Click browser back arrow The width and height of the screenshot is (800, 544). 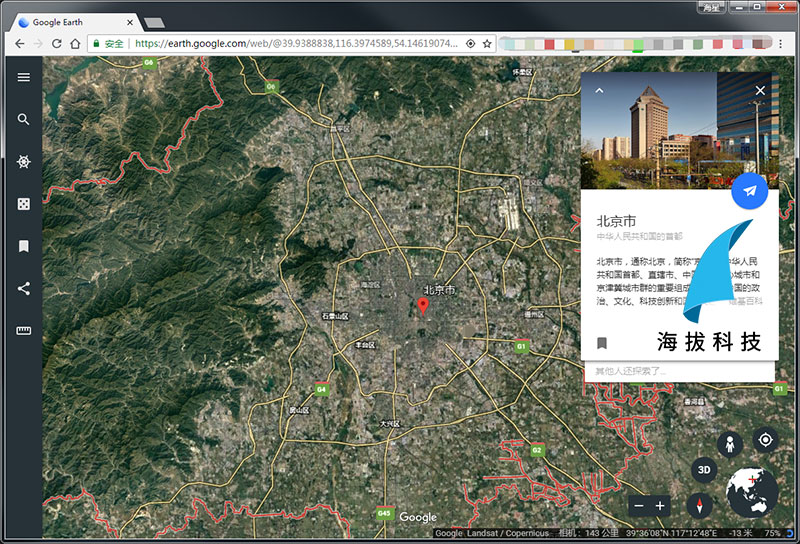(19, 44)
